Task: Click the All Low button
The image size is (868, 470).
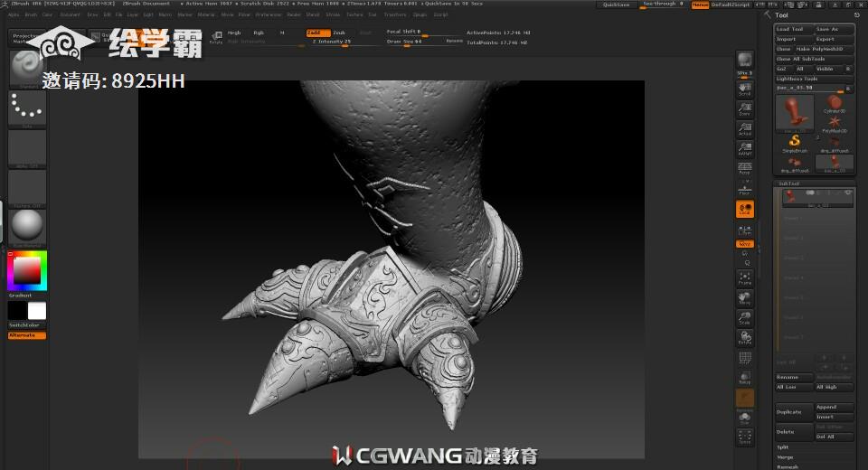Action: click(793, 387)
